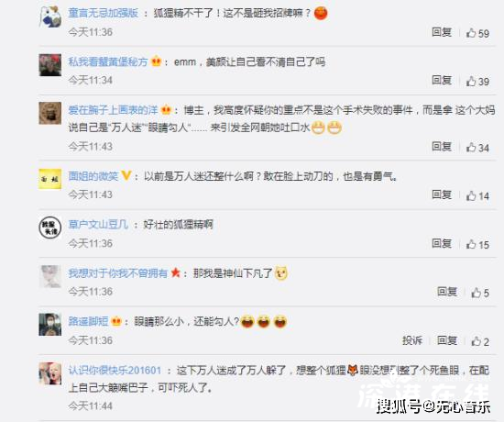Reply to 面姐的微笑's comment
504x422 pixels.
[442, 194]
